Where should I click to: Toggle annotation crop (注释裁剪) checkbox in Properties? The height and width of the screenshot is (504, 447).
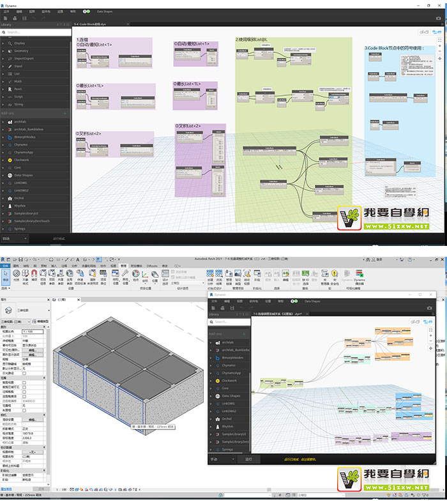tap(24, 392)
